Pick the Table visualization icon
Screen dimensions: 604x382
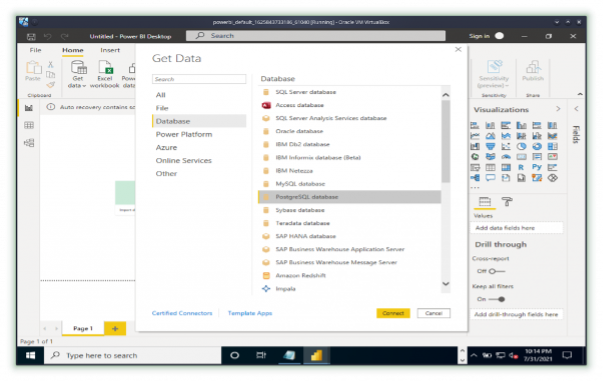coord(490,167)
